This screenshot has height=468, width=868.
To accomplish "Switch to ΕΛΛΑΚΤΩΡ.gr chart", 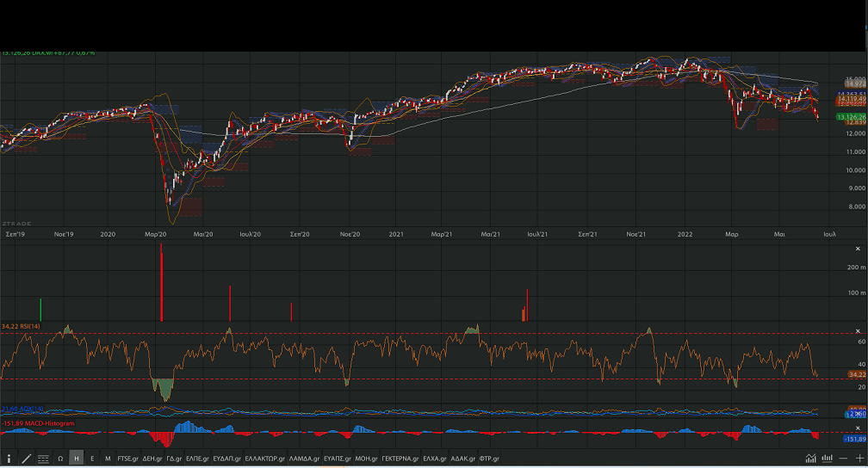I will pos(264,459).
